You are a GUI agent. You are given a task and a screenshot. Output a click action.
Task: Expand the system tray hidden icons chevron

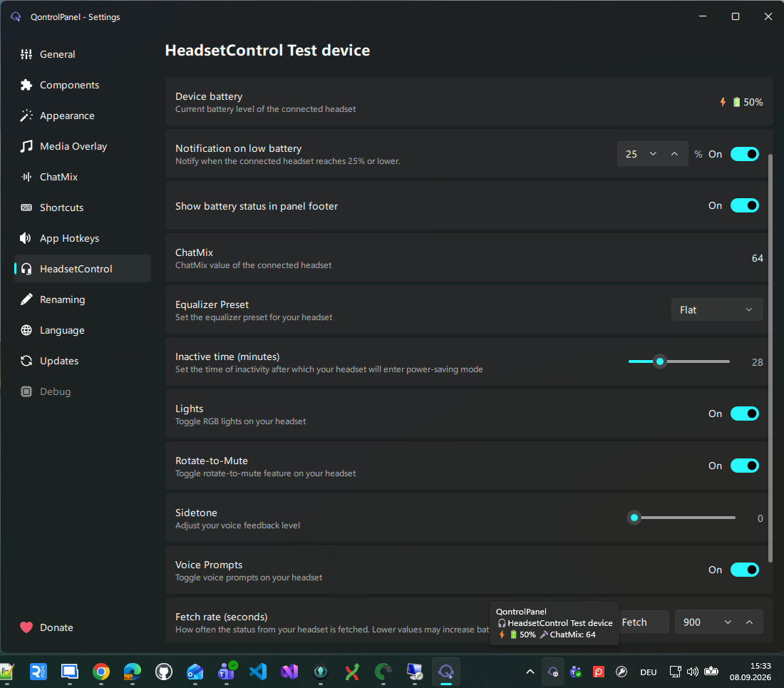(530, 672)
